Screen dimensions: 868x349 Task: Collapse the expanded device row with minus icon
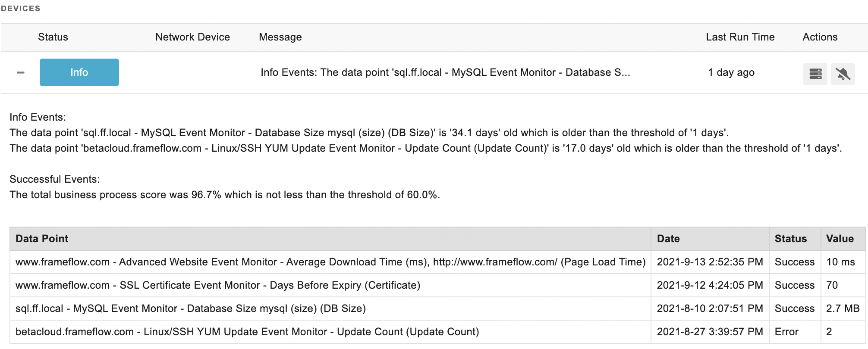click(x=20, y=72)
